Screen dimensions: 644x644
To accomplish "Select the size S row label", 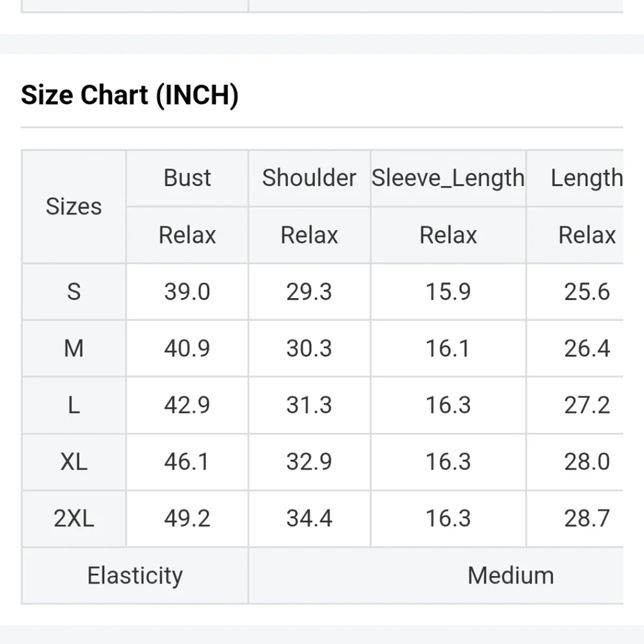I will coord(73,292).
